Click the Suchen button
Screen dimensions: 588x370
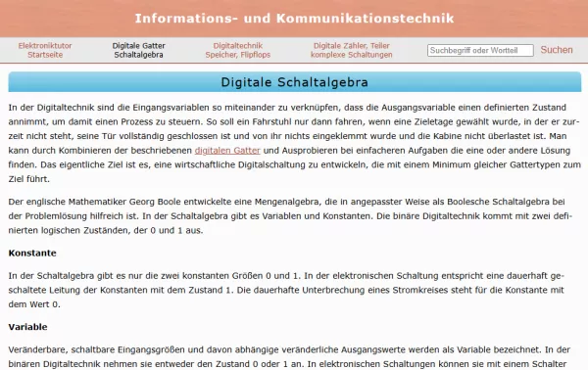coord(557,50)
